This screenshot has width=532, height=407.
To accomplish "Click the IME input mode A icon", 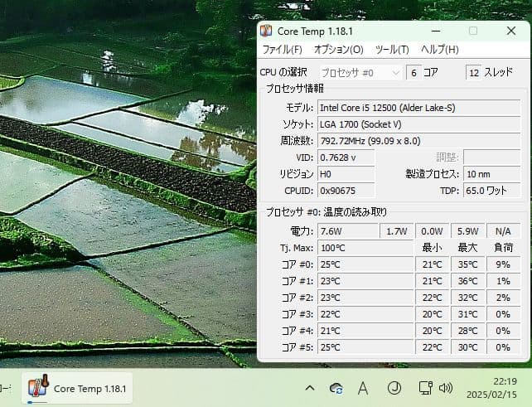I will point(363,388).
